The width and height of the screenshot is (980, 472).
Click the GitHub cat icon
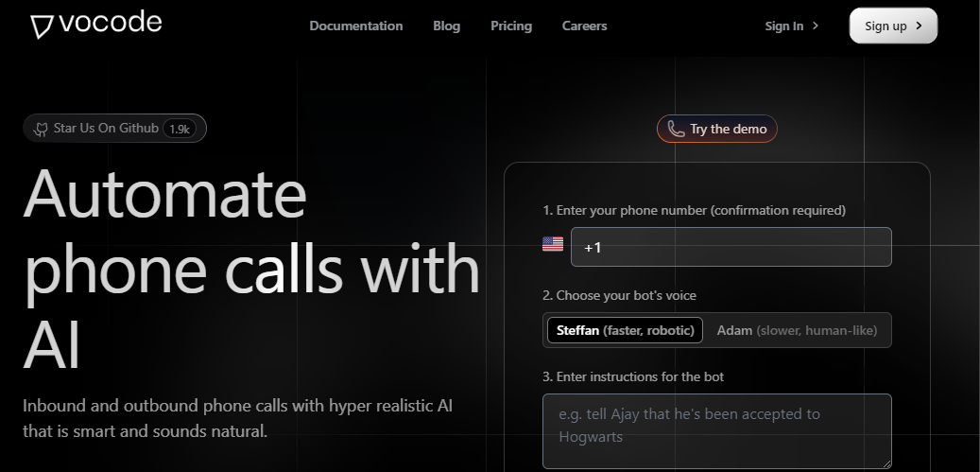pyautogui.click(x=41, y=129)
